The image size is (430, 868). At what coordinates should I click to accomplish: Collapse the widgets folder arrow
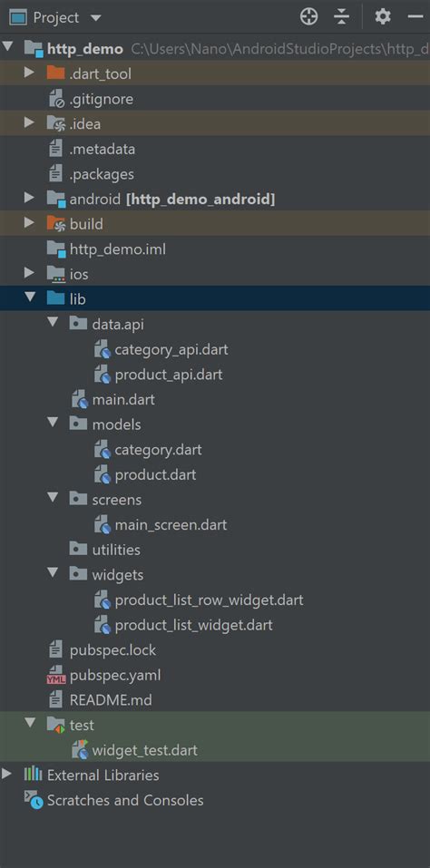[53, 573]
